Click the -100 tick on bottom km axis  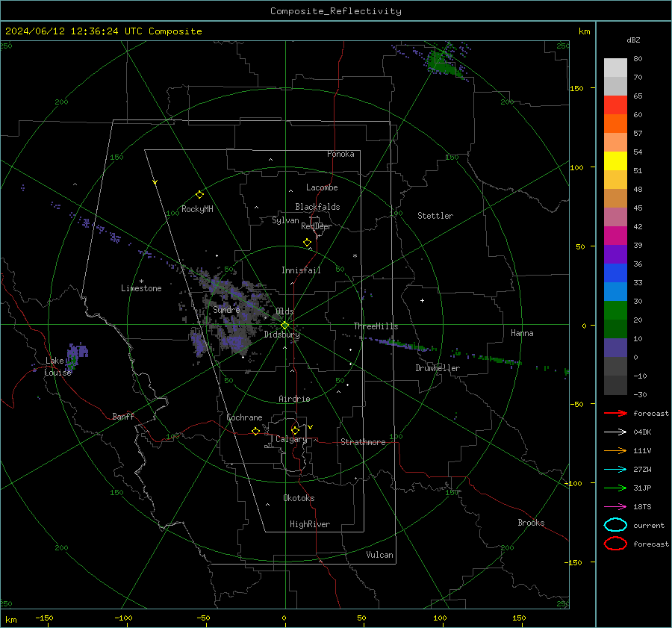pyautogui.click(x=123, y=618)
